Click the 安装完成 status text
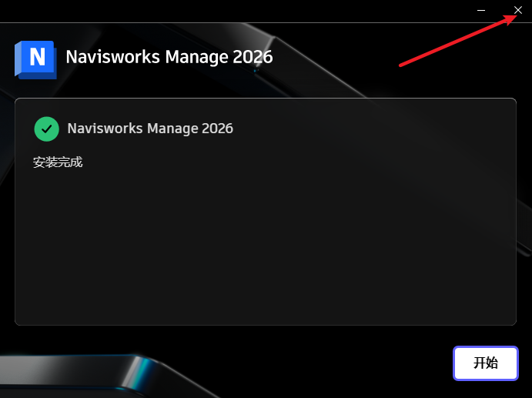The width and height of the screenshot is (532, 398). click(x=58, y=162)
